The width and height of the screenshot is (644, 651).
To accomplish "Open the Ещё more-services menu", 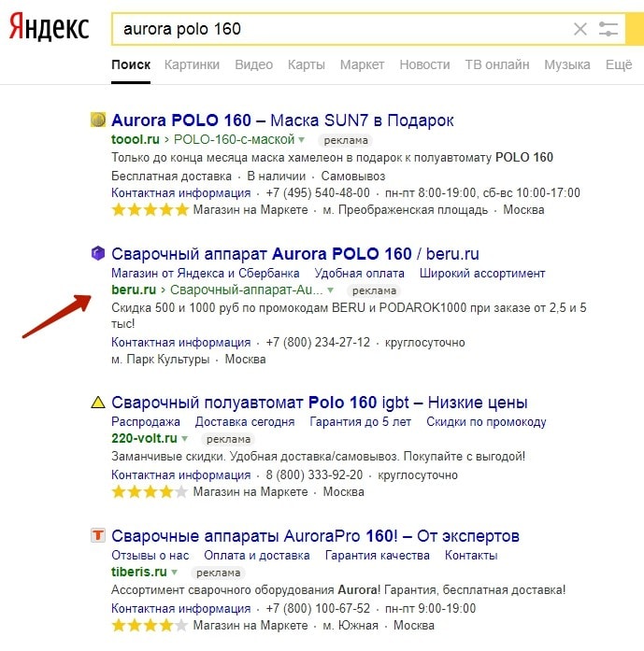I will click(x=619, y=64).
